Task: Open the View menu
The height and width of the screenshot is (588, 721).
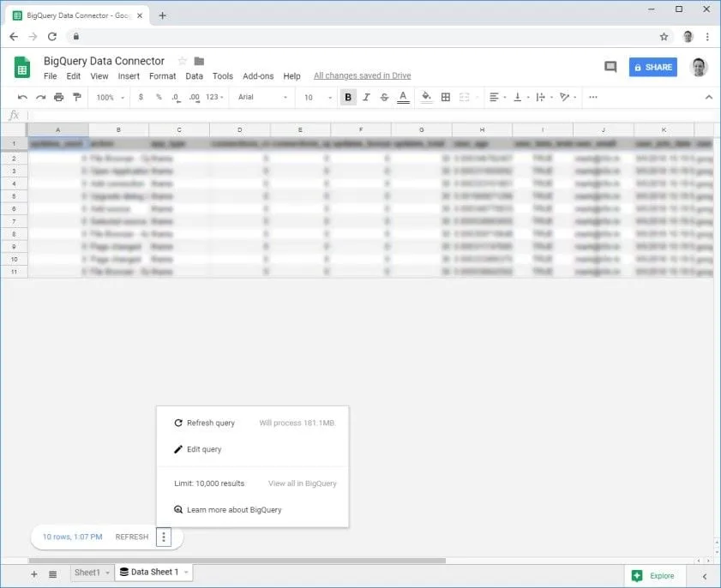Action: 99,75
